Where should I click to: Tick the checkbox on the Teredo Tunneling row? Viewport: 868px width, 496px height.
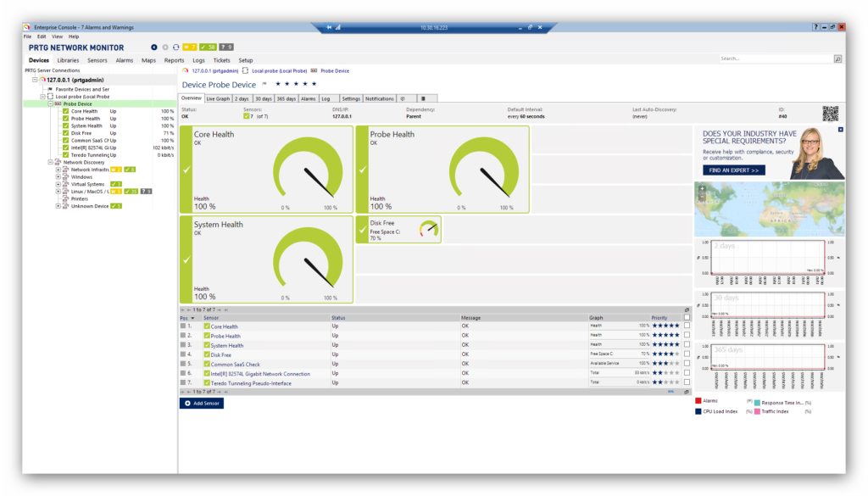coord(687,383)
